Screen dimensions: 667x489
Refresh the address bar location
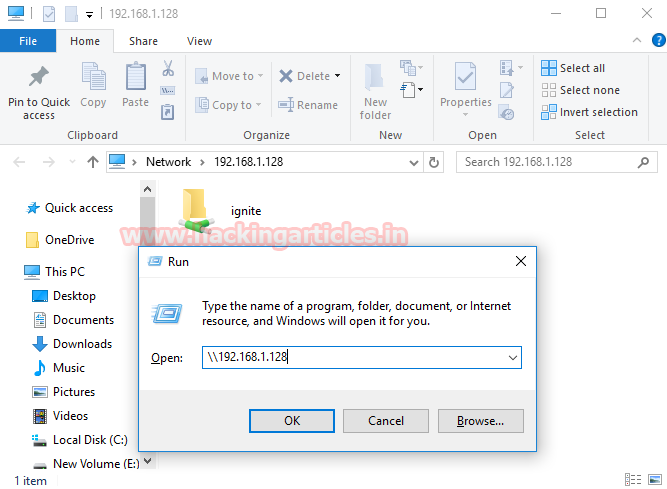[x=433, y=162]
